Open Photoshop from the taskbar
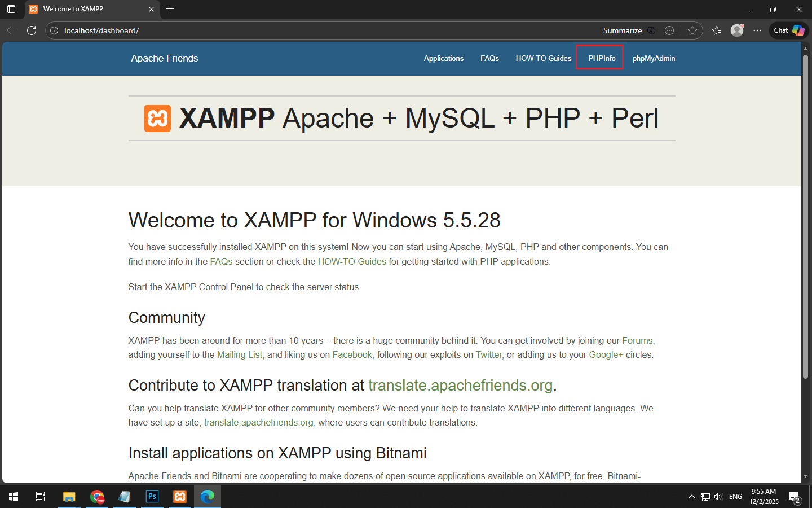Screen dimensions: 812x508 [152, 497]
